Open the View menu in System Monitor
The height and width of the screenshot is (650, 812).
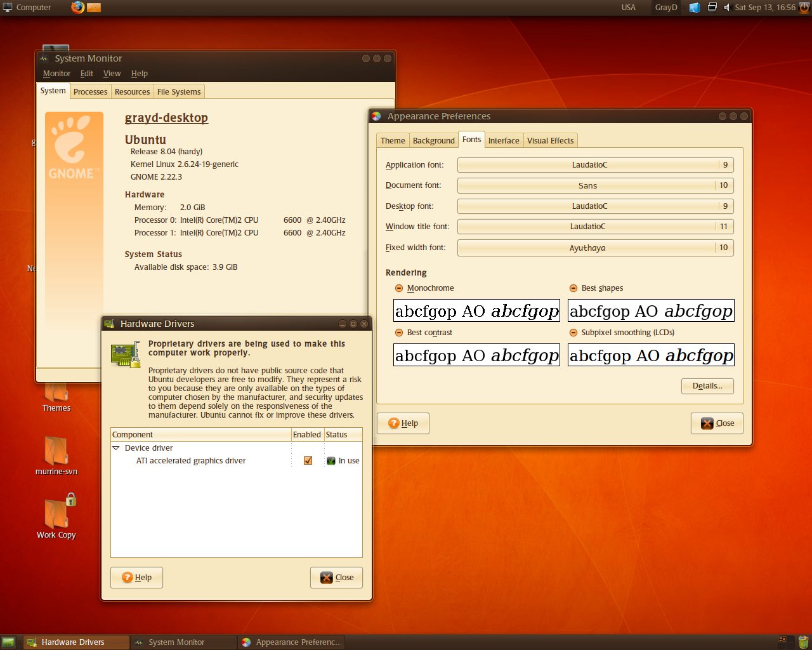coord(112,74)
